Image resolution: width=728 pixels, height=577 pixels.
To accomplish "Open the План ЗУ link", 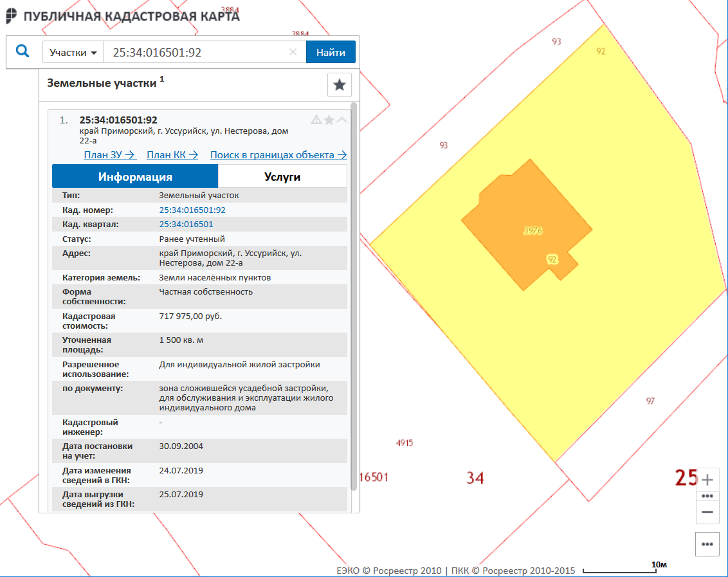I will coord(110,154).
